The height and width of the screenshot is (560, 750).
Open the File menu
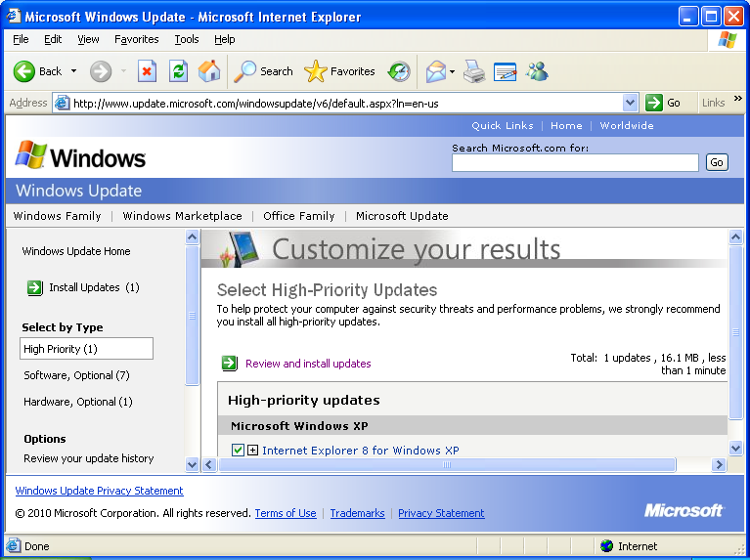tap(21, 39)
